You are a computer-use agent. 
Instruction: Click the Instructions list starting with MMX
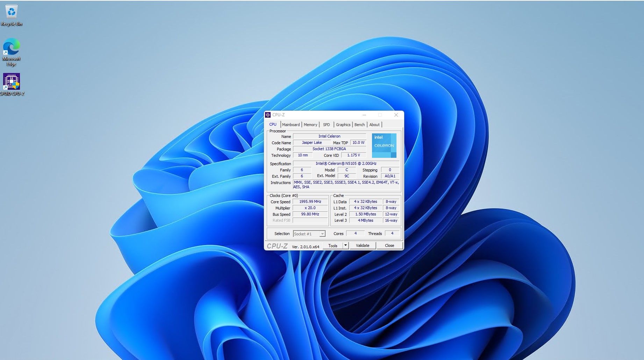pos(346,185)
